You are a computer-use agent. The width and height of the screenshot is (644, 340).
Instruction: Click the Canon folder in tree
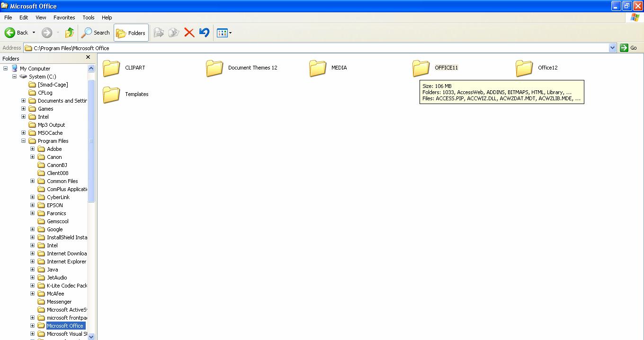[54, 157]
